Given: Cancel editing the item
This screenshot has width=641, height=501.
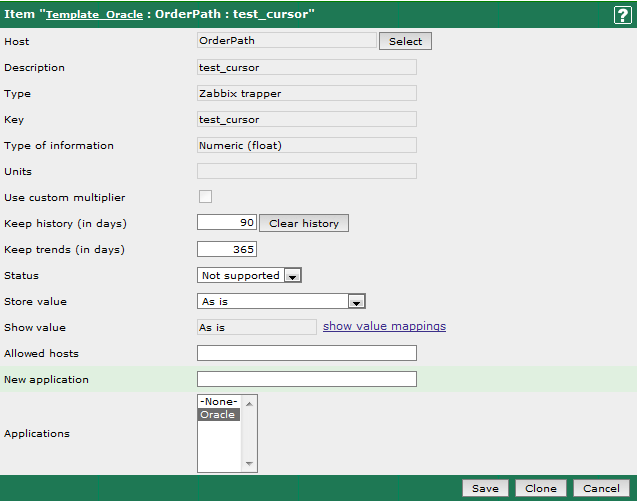Looking at the screenshot, I should (601, 488).
